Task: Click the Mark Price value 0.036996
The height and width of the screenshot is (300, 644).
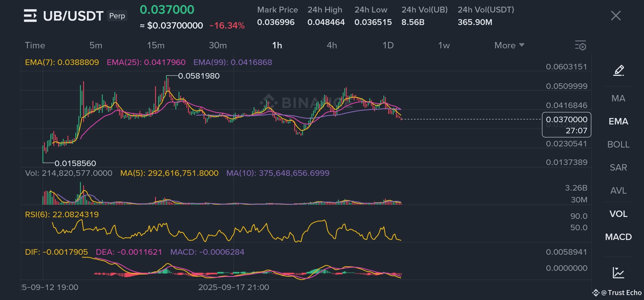Action: 276,22
